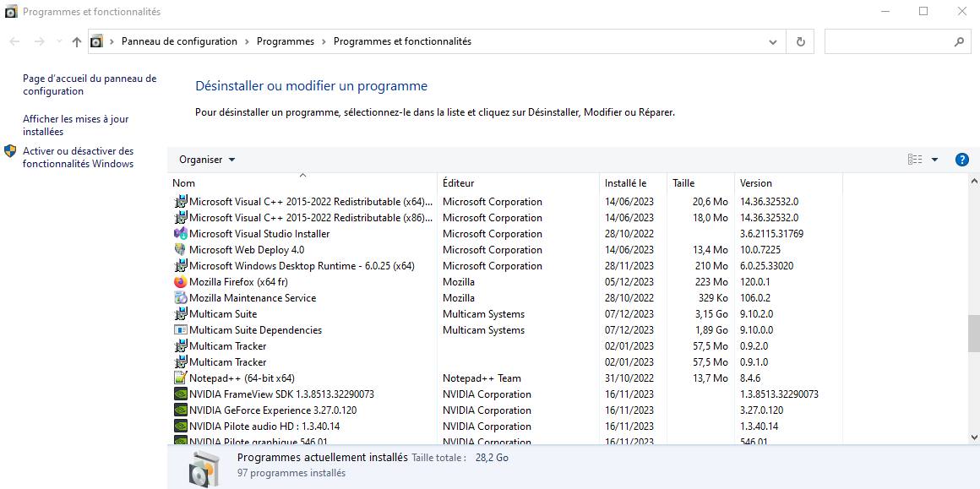Screen dimensions: 980x489
Task: Click the Mozilla Firefox program icon
Action: [180, 281]
